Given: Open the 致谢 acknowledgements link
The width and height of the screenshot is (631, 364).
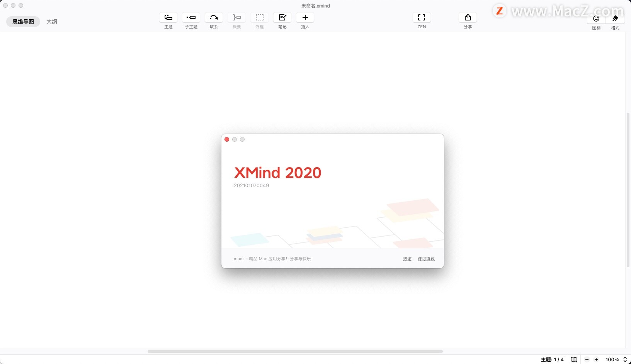Looking at the screenshot, I should point(407,259).
